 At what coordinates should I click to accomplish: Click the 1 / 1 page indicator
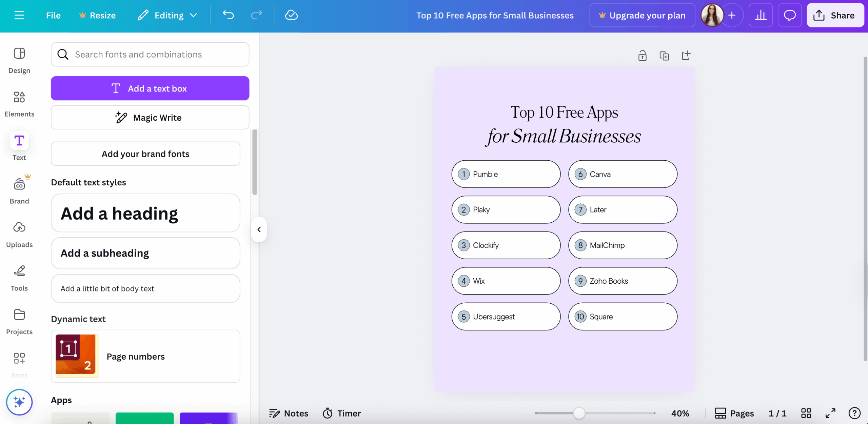click(x=777, y=413)
